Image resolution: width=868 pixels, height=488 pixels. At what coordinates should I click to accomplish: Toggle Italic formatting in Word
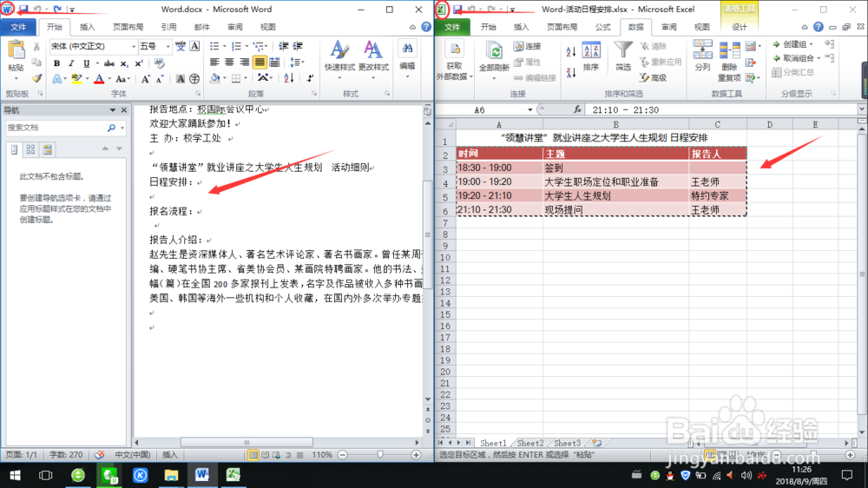[71, 63]
